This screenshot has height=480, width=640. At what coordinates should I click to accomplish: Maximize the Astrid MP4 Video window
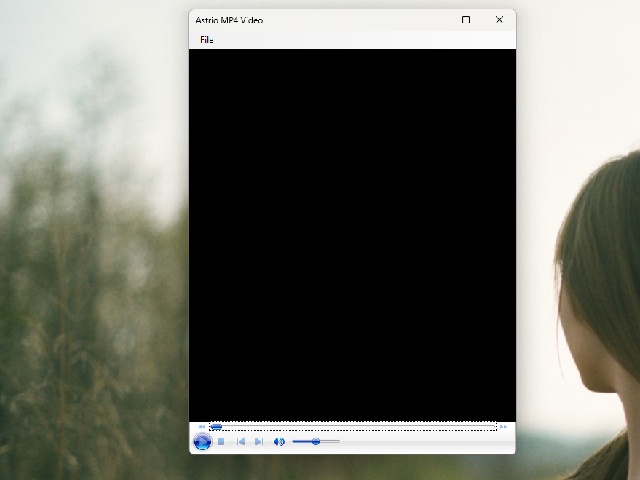(466, 20)
